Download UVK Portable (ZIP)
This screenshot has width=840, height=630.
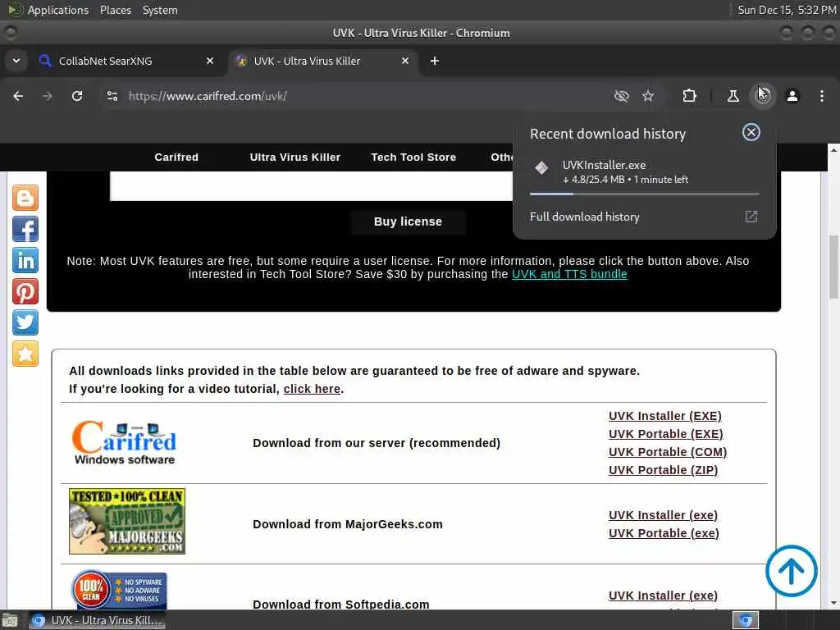(663, 470)
